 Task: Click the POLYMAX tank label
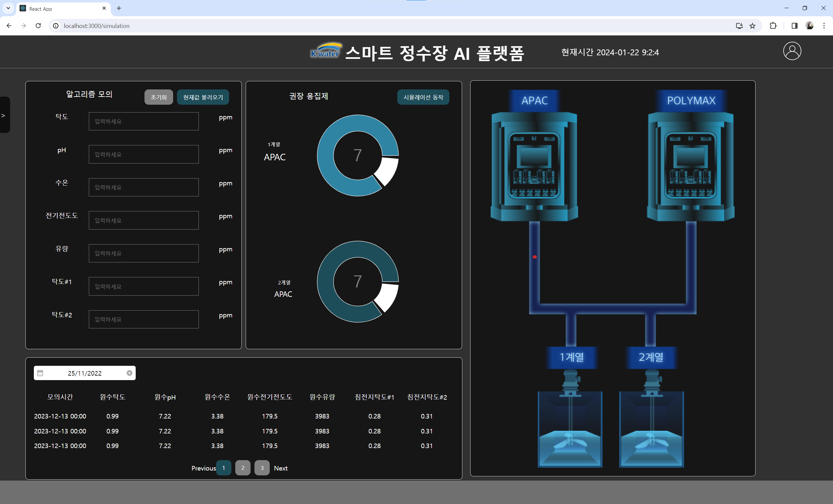[691, 100]
